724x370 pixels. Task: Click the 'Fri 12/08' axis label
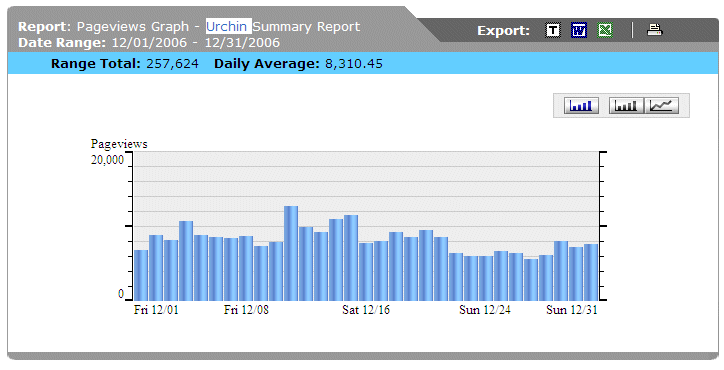coord(246,309)
